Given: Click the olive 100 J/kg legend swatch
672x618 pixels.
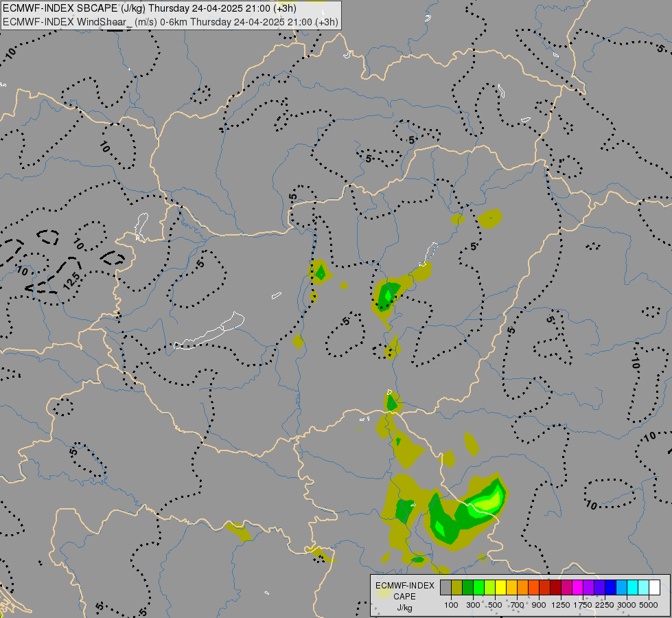Looking at the screenshot, I should coord(457,588).
